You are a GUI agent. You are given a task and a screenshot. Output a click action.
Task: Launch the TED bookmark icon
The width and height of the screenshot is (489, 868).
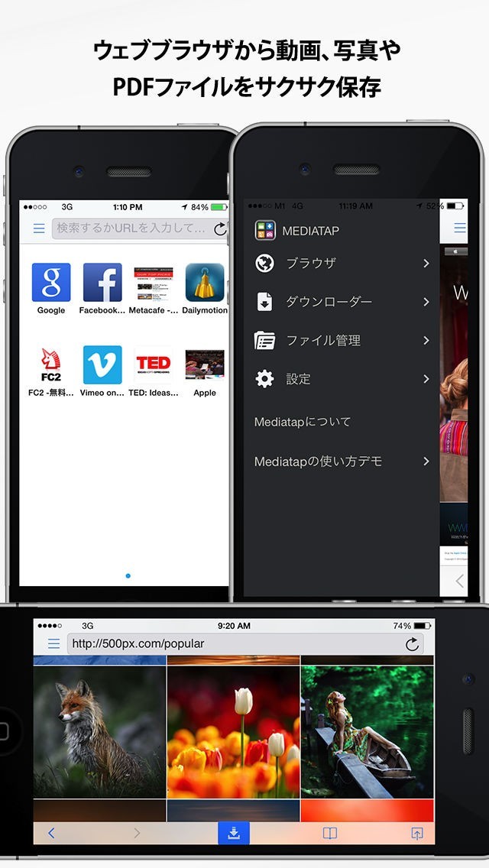click(x=154, y=364)
